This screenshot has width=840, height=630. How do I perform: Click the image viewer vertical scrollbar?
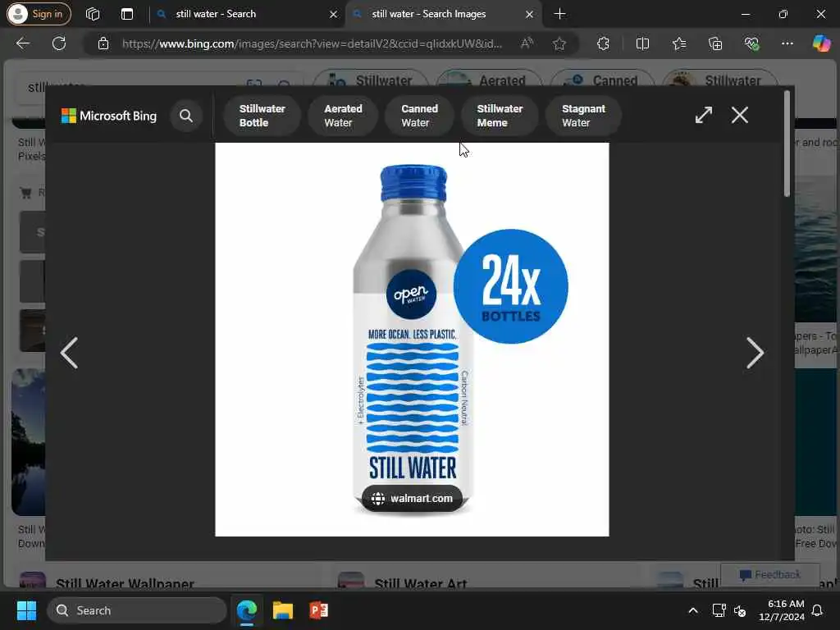click(x=787, y=144)
